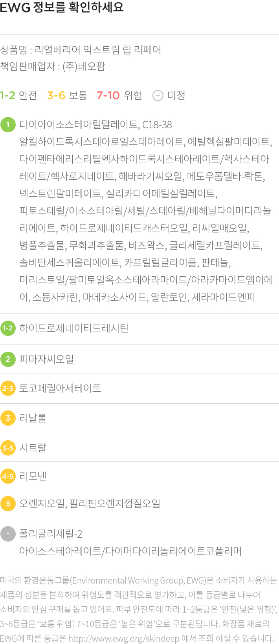Click the 리날룰 ingredient text
This screenshot has height=644, width=279.
click(33, 418)
